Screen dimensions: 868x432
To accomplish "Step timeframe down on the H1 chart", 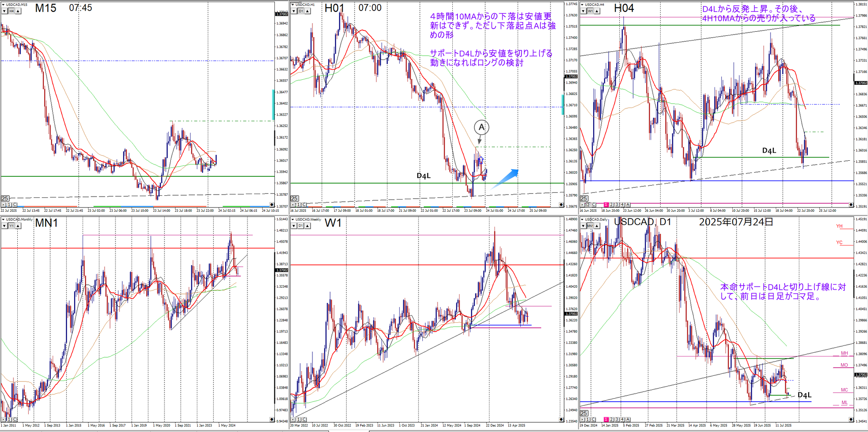I will point(294,11).
